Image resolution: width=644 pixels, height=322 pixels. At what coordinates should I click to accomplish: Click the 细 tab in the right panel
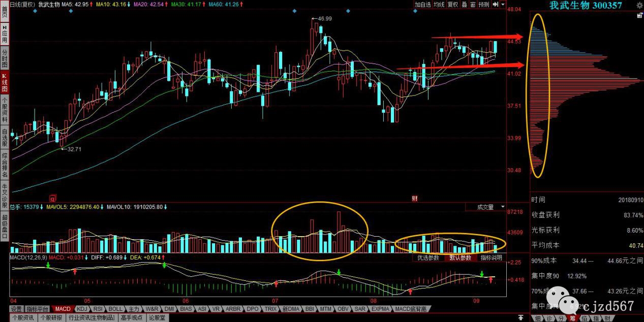[x=538, y=318]
